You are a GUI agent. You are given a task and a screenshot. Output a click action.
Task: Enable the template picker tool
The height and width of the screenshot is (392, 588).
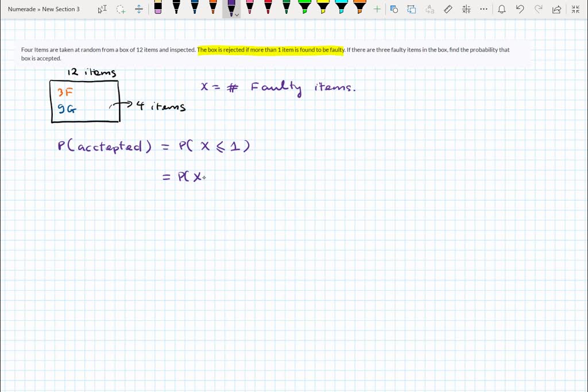tap(412, 9)
